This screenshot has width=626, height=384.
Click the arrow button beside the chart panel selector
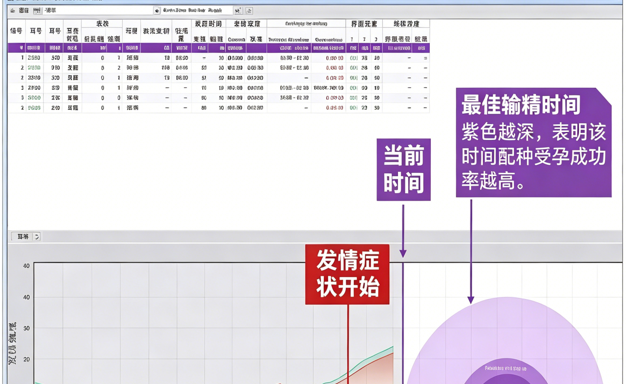tap(37, 236)
